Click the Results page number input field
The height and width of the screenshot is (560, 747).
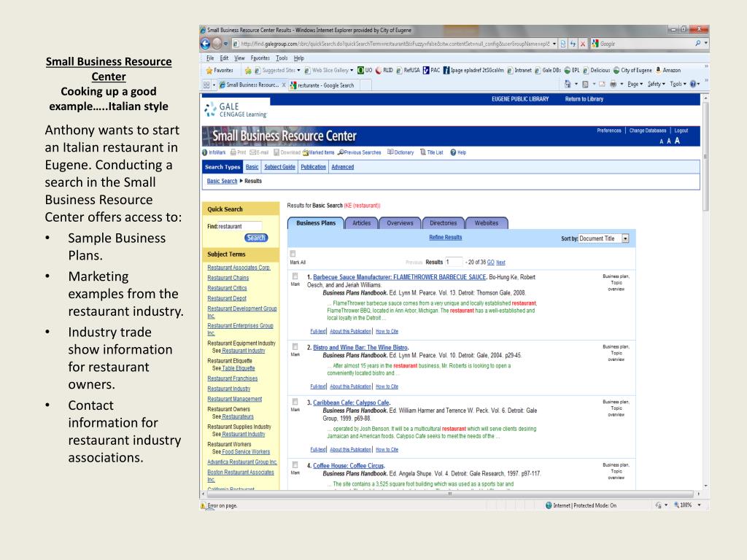[454, 262]
